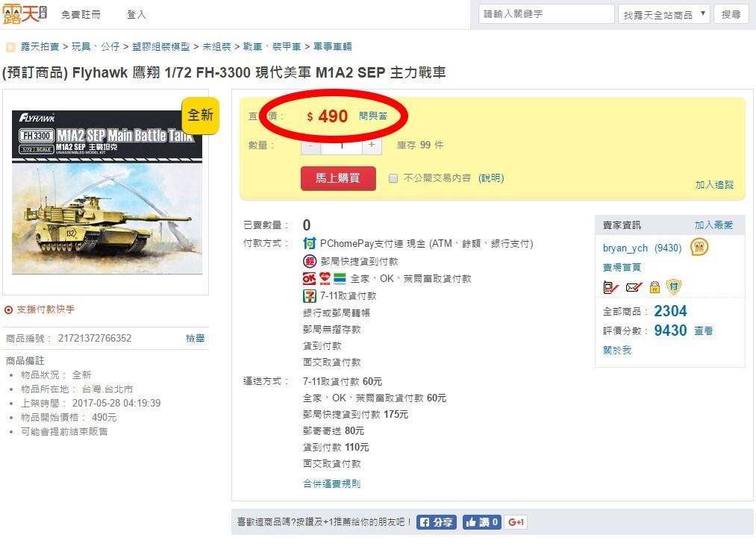Decrease quantity with the minus button

311,145
